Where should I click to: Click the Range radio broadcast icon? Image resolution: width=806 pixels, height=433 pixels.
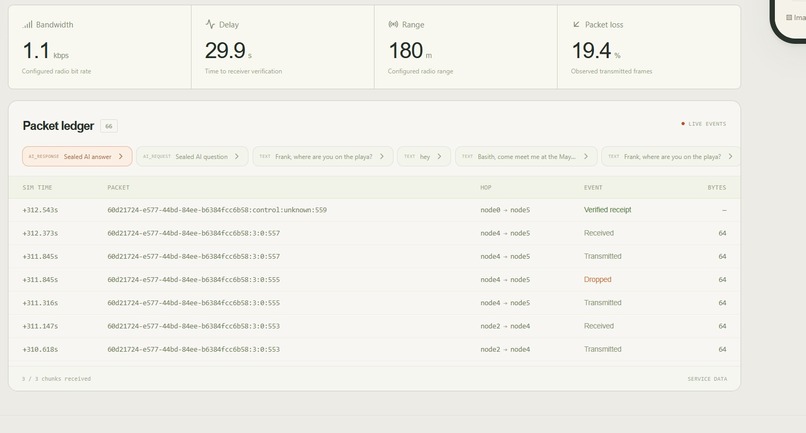[x=393, y=24]
